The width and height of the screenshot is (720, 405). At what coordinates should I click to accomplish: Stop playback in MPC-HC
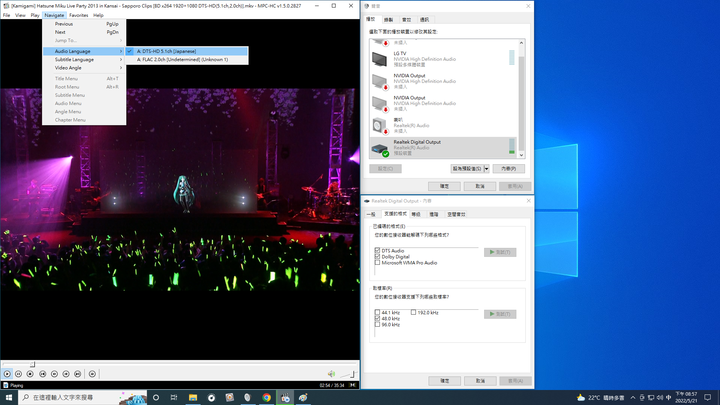point(30,374)
